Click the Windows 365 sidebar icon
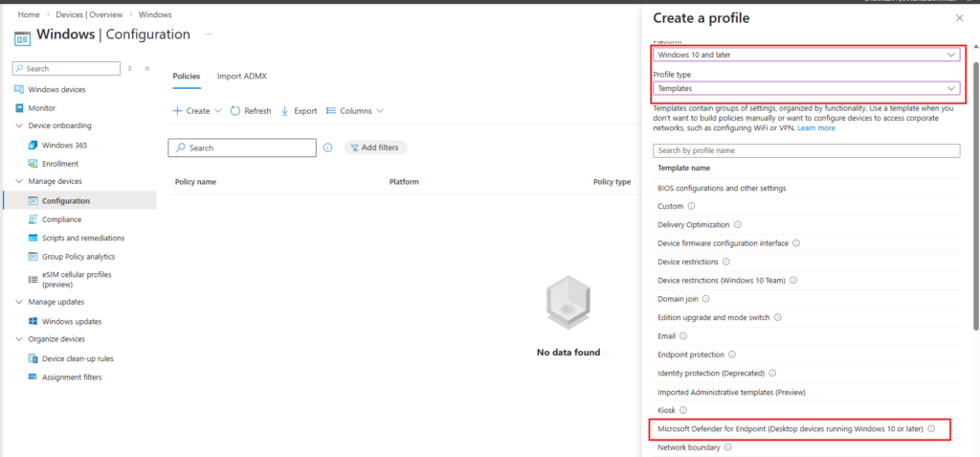This screenshot has height=457, width=980. (33, 145)
